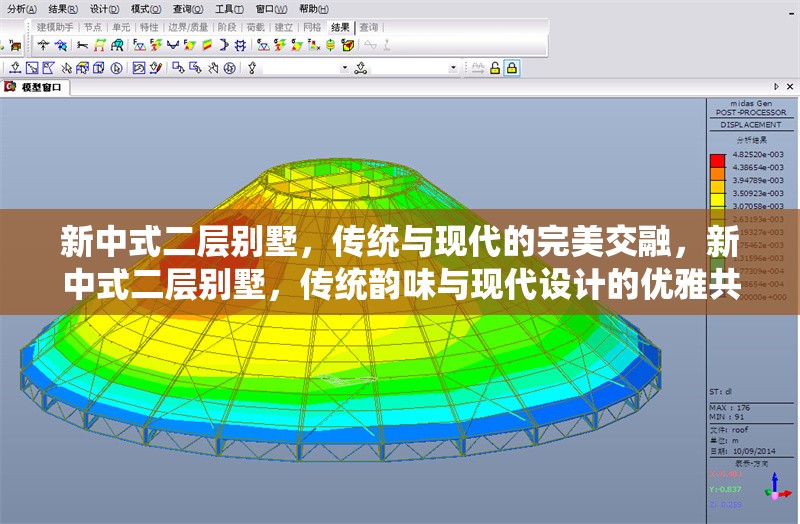Click the yellow stacked cylinder results icon
Image resolution: width=800 pixels, height=524 pixels.
click(x=329, y=45)
